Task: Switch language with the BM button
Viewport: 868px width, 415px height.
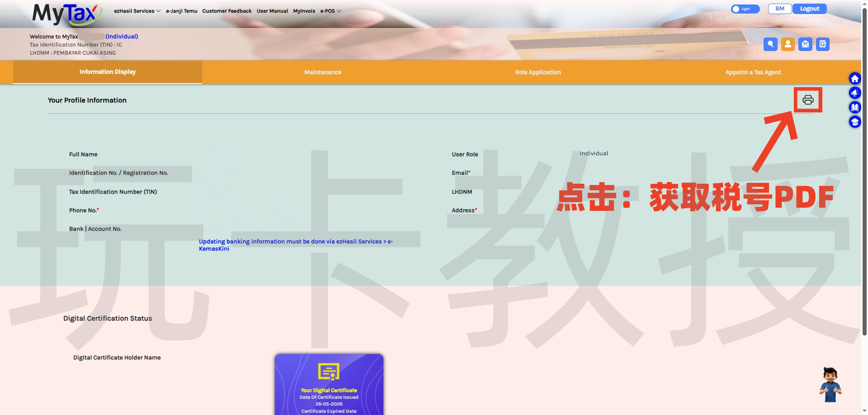Action: pos(780,9)
